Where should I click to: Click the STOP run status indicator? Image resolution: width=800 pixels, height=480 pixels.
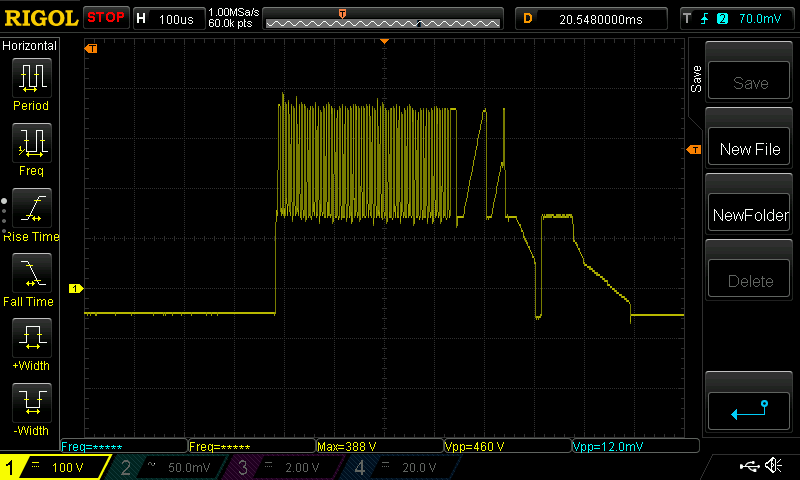coord(106,18)
